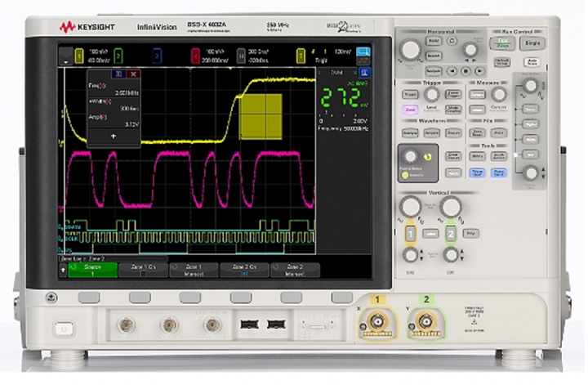
Task: Open the Zone 2 Intersect softkey
Action: pos(295,271)
